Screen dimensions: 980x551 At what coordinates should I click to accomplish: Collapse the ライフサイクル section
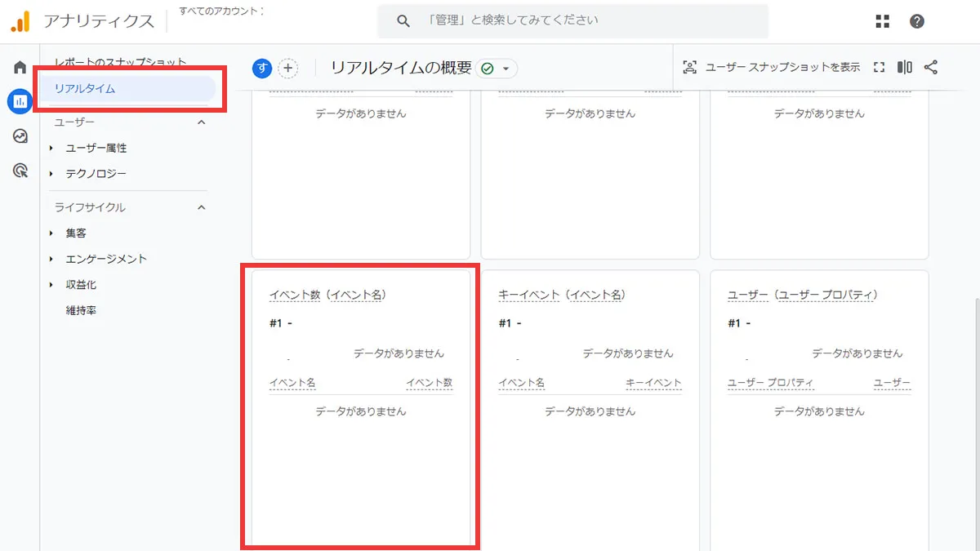point(202,207)
